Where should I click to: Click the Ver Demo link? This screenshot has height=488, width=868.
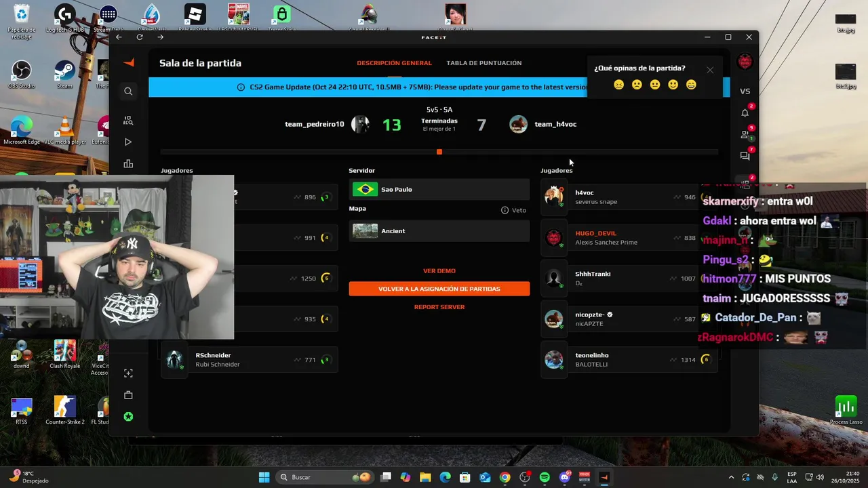coord(439,271)
